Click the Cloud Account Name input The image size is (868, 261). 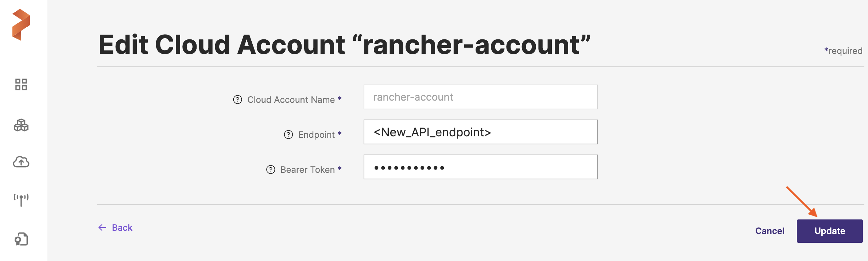click(480, 97)
